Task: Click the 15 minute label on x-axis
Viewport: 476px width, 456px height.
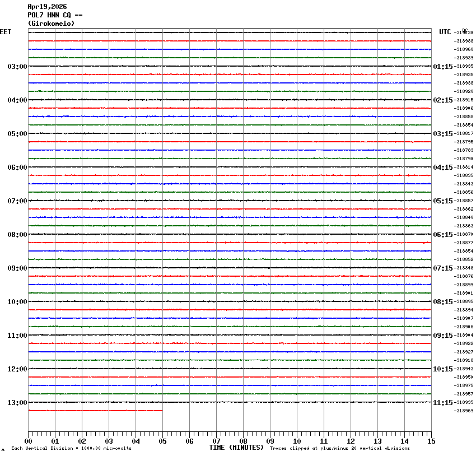Action: click(431, 441)
